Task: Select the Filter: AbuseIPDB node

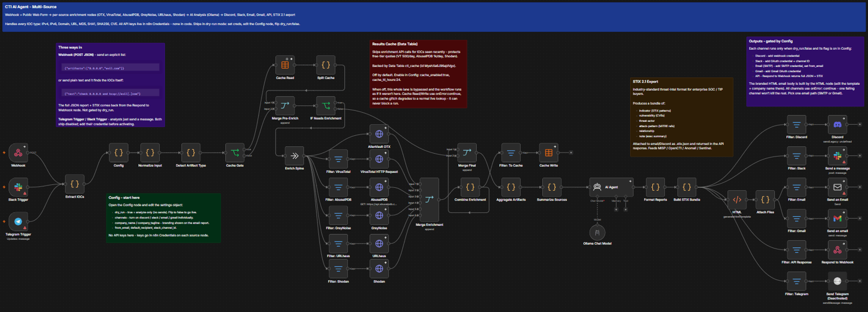Action: 339,187
